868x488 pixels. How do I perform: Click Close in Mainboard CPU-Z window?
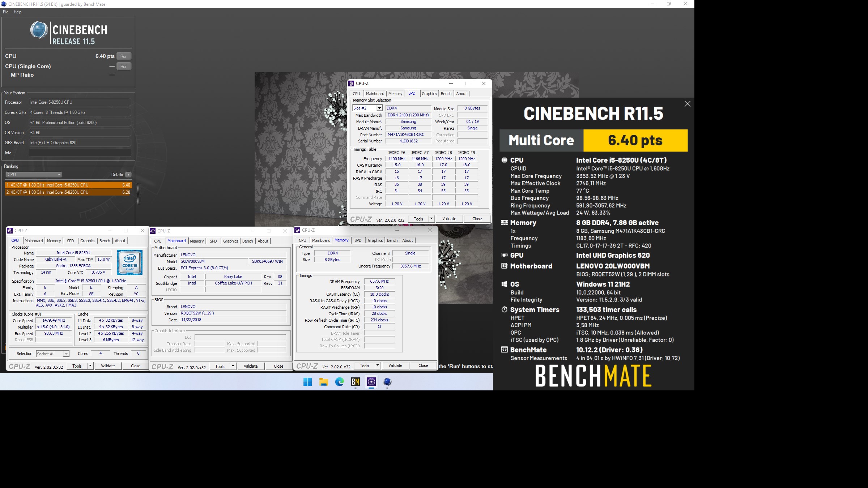[278, 366]
